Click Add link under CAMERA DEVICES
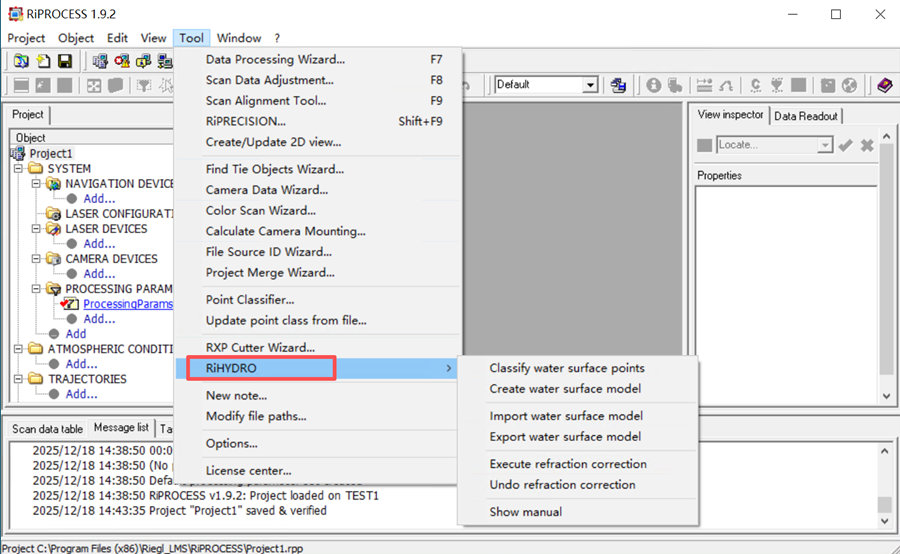Viewport: 900px width, 554px height. click(x=99, y=274)
